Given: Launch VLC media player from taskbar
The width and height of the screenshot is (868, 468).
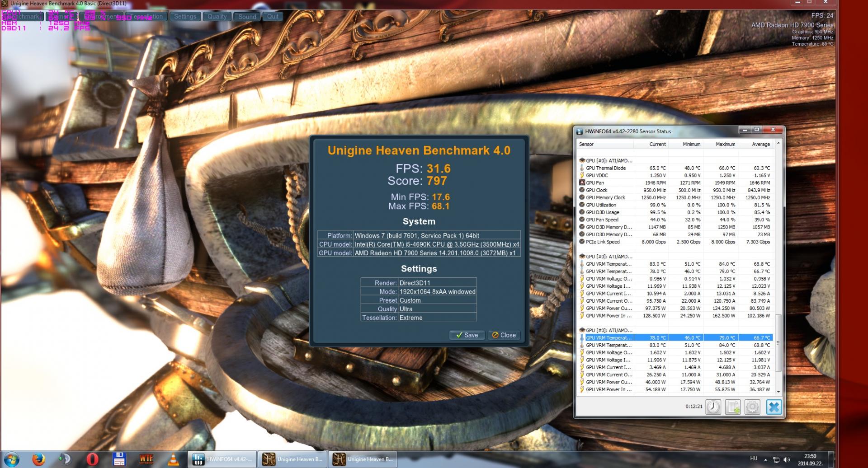Looking at the screenshot, I should 173,459.
